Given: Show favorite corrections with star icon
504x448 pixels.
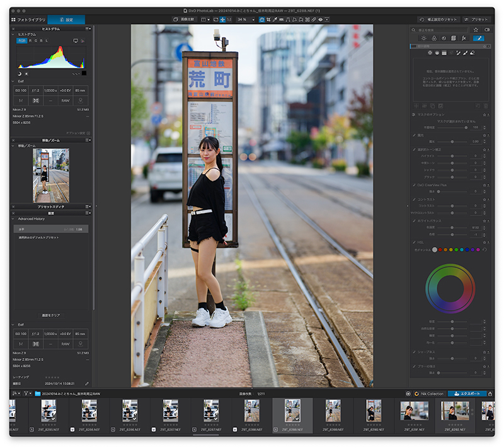Looking at the screenshot, I should pos(476,30).
